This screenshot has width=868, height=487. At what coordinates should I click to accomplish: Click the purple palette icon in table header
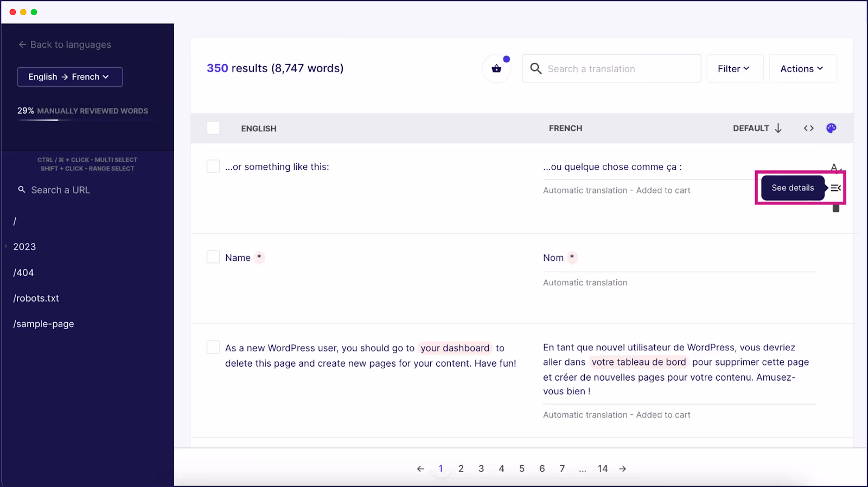coord(831,128)
